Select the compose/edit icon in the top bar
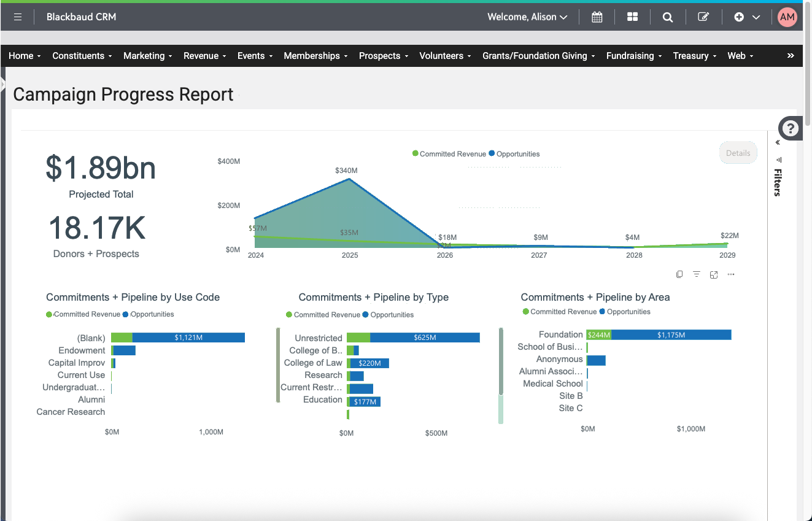The height and width of the screenshot is (521, 812). point(703,17)
